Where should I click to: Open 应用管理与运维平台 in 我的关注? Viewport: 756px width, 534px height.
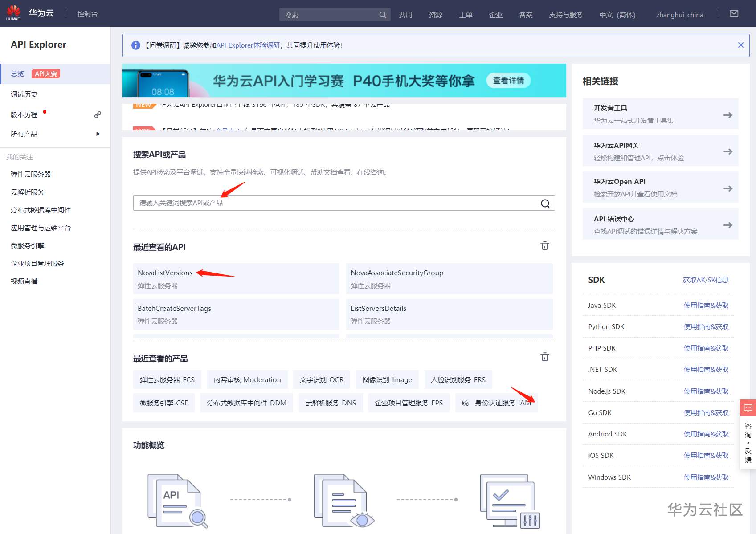pyautogui.click(x=41, y=228)
